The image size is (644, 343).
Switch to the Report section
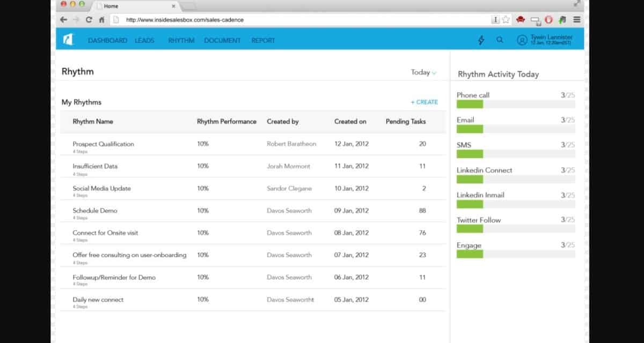point(263,40)
